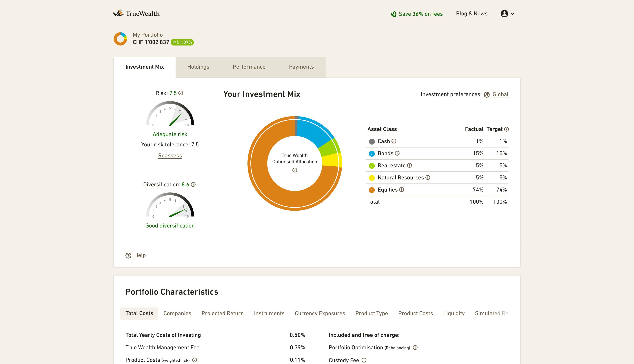
Task: Click the 51.07% performance badge
Action: (182, 42)
